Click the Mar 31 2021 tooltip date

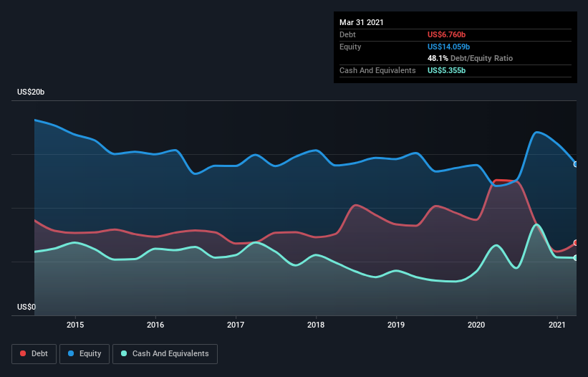coord(362,22)
